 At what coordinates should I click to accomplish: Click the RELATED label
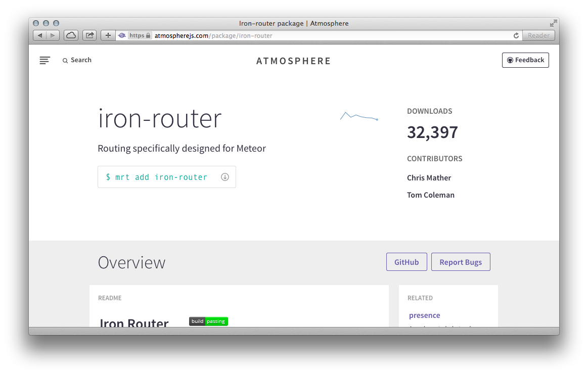pyautogui.click(x=420, y=298)
